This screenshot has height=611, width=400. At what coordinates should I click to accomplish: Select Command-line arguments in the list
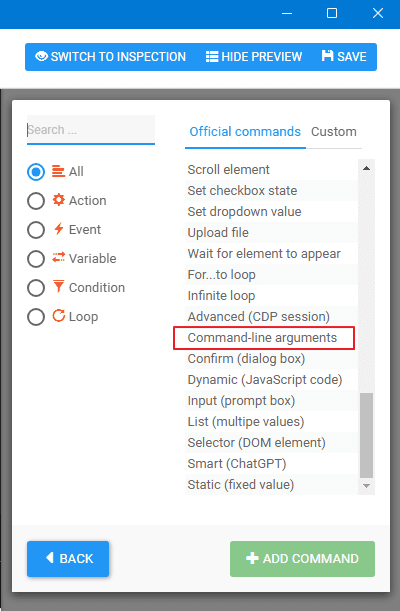(x=264, y=338)
